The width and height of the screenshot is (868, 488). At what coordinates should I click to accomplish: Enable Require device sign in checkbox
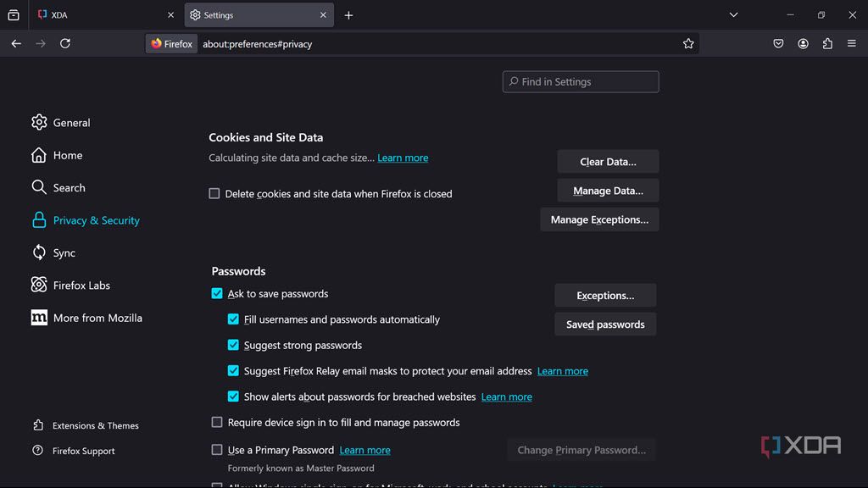(217, 422)
